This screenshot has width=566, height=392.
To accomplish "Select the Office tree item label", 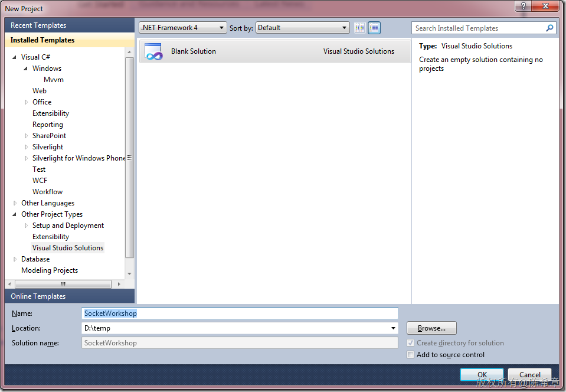I will [x=42, y=102].
